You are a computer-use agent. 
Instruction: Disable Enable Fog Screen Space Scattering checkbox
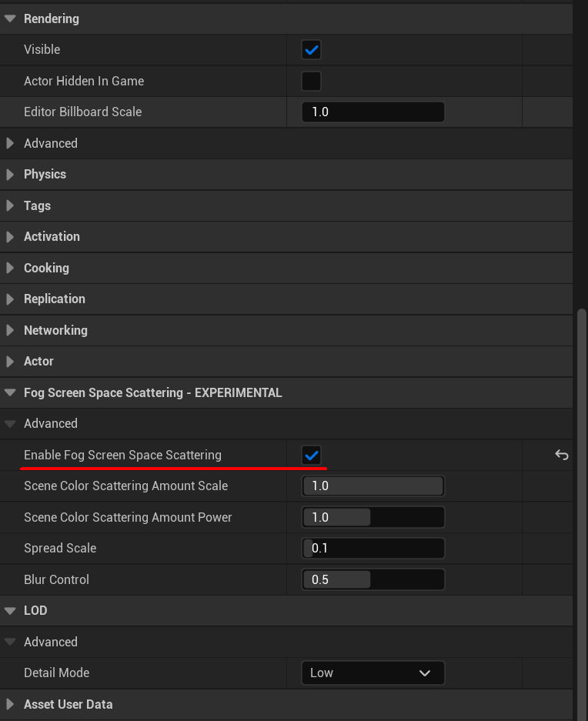tap(311, 456)
